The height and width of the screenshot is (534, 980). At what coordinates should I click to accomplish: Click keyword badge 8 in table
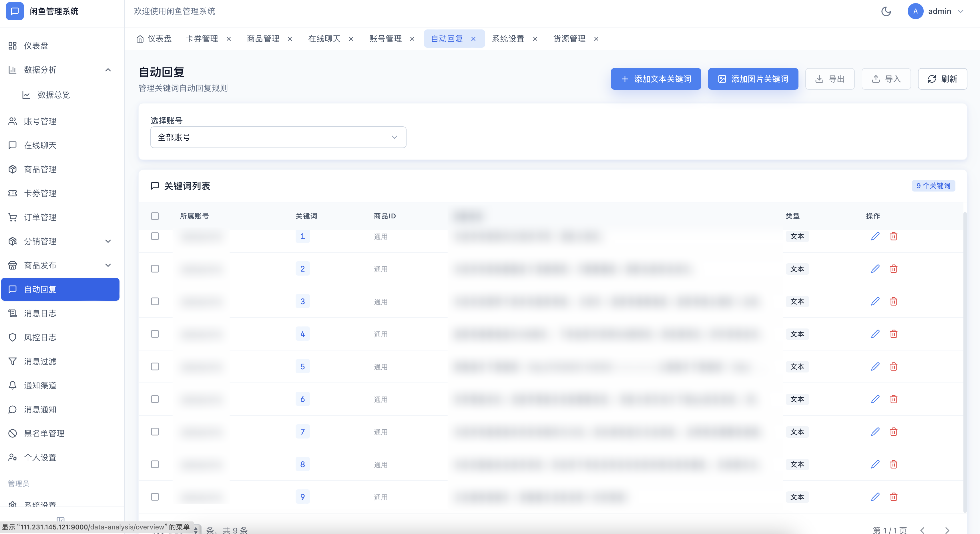click(302, 465)
